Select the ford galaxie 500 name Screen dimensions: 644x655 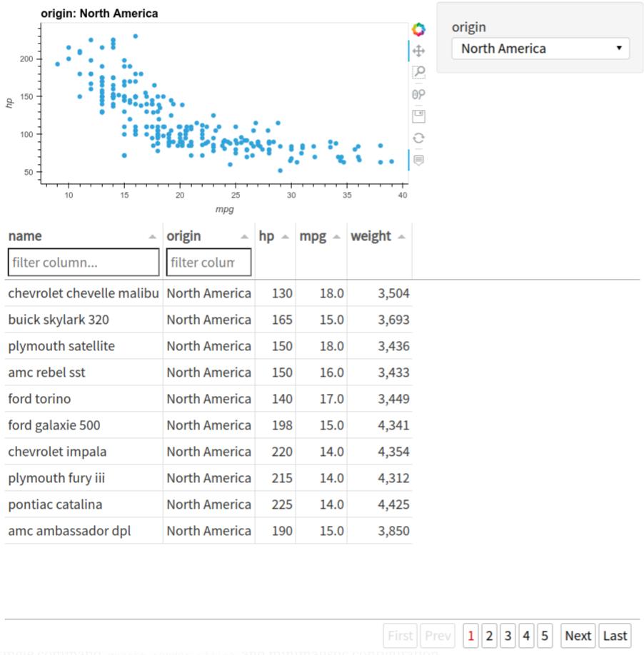(x=54, y=425)
